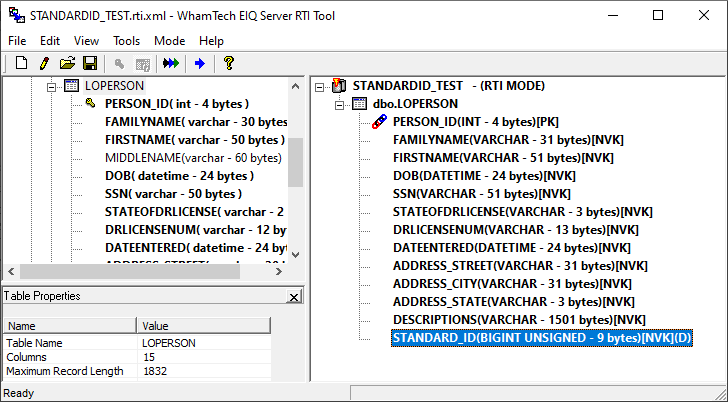The width and height of the screenshot is (728, 402).
Task: Collapse the LOPERSON node in left tree
Action: coord(52,86)
